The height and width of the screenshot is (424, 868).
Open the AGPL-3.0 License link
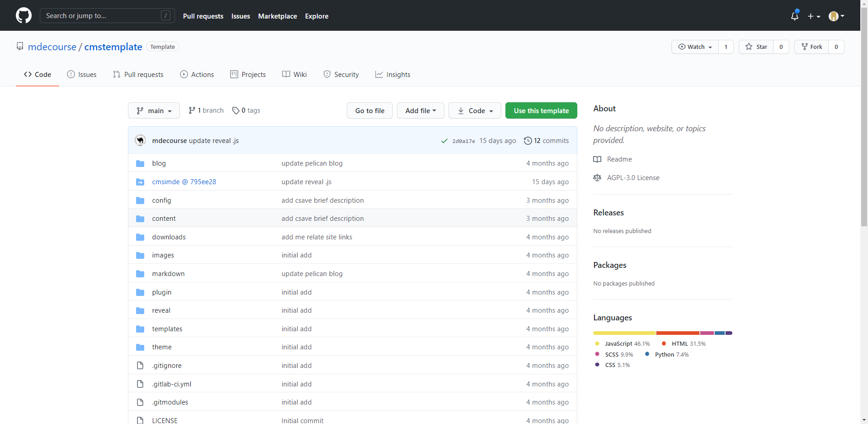click(x=633, y=178)
